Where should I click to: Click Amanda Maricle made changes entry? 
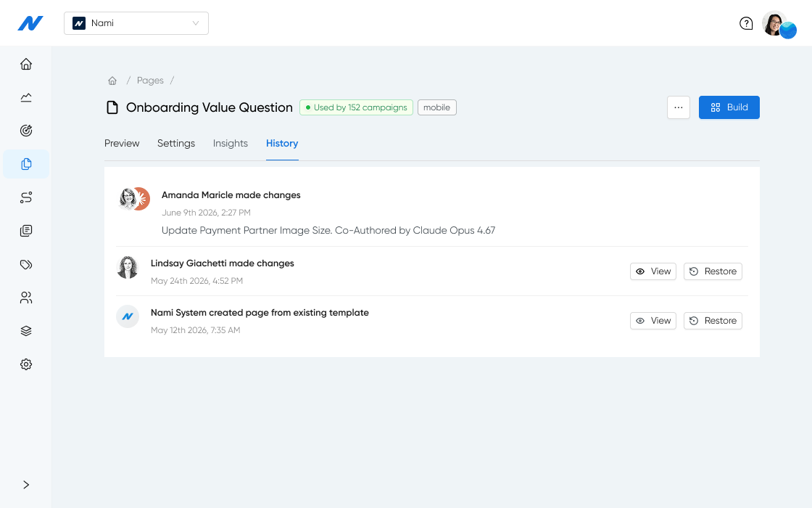(x=231, y=195)
